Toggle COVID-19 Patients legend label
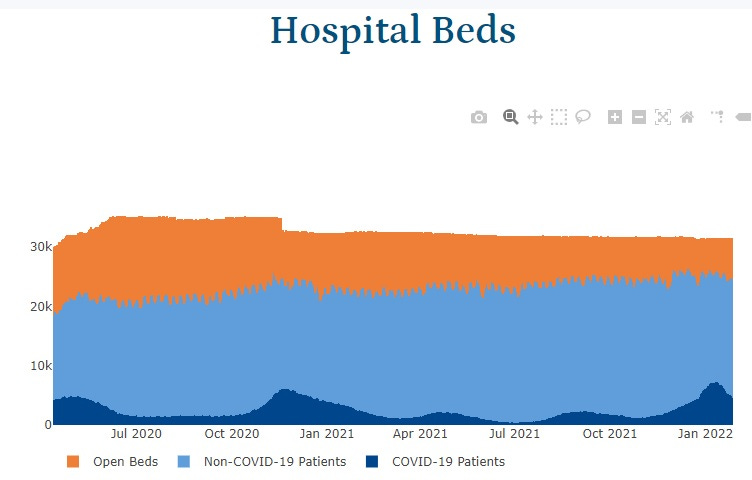Viewport: 752px width, 480px height. (448, 461)
